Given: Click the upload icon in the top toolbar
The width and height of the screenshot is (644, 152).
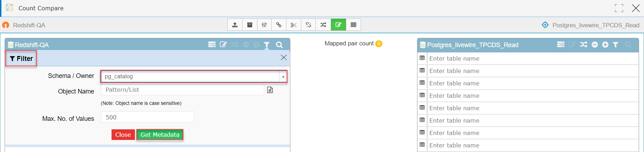Looking at the screenshot, I should (235, 25).
